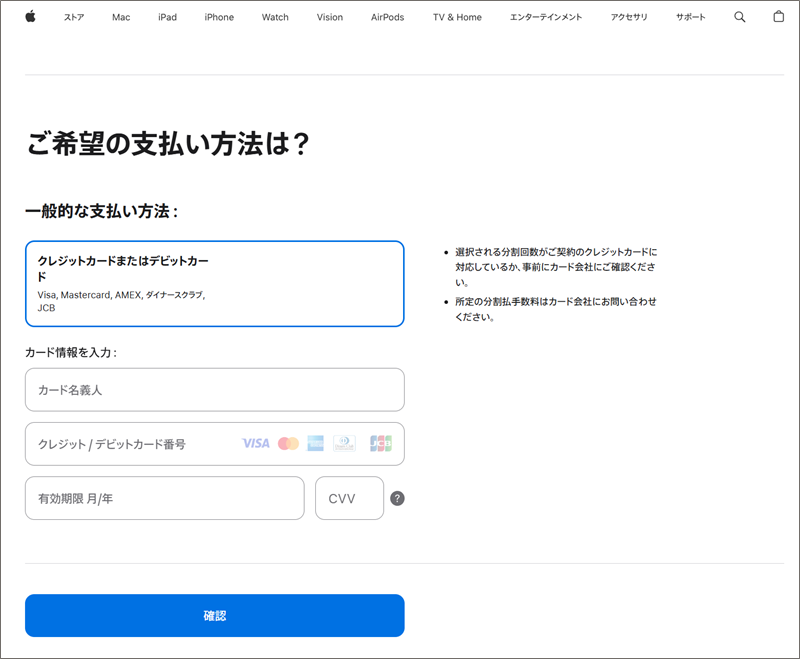
Task: Click the Visa logo in card field
Action: (256, 443)
